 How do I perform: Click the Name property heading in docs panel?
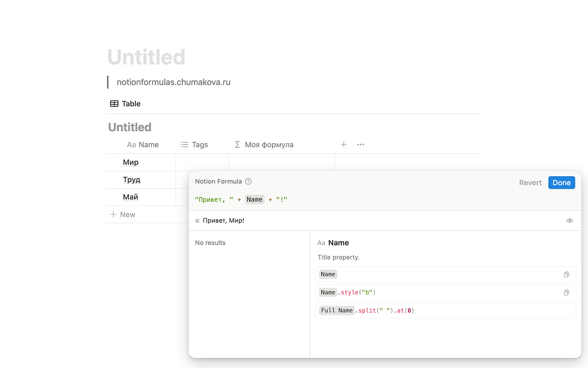(339, 243)
